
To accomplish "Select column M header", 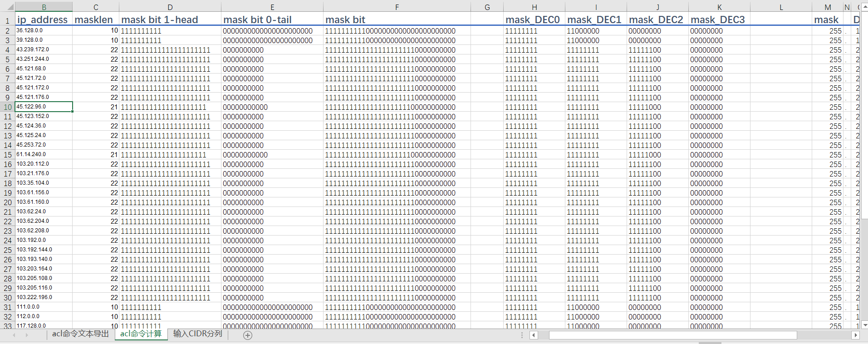I will (828, 7).
